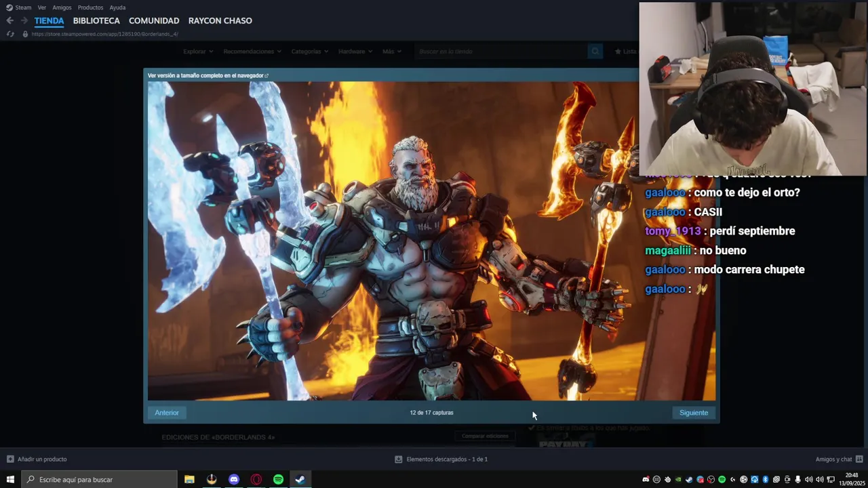Click chat message "modo carrera chupete"
This screenshot has width=868, height=488.
click(x=749, y=270)
